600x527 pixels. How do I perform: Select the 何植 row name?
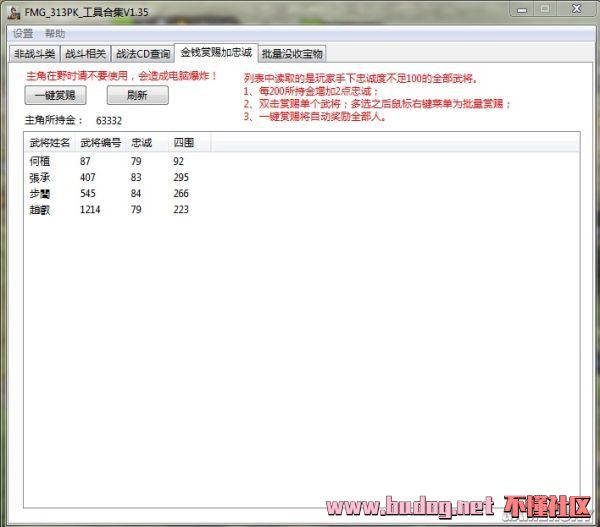(x=39, y=161)
